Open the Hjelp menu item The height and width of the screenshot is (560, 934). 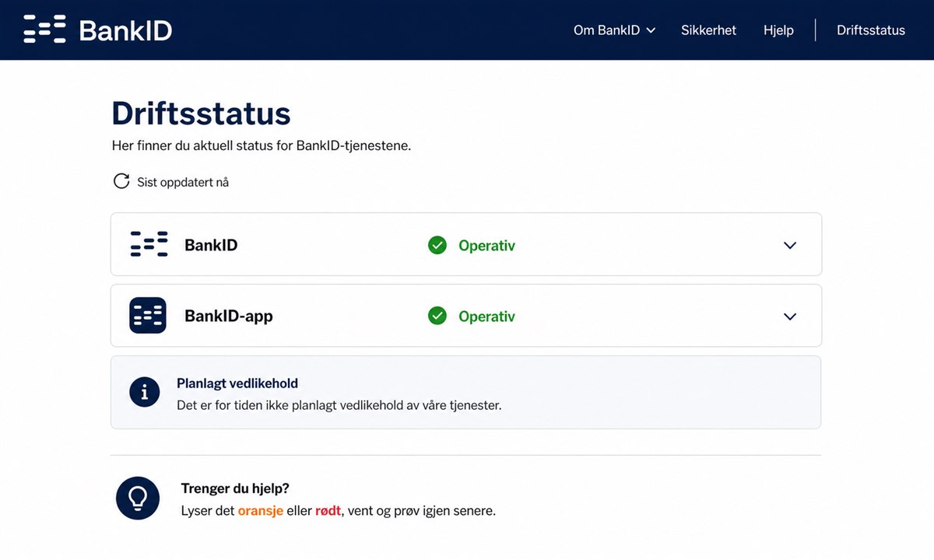[778, 30]
